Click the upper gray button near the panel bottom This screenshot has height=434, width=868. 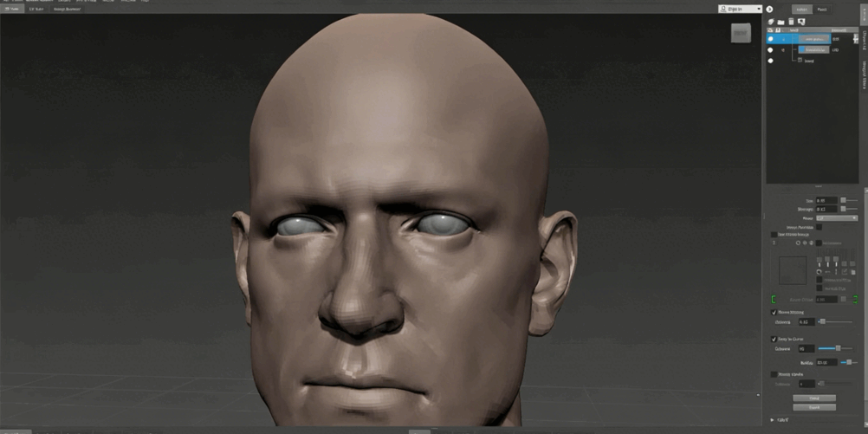814,398
